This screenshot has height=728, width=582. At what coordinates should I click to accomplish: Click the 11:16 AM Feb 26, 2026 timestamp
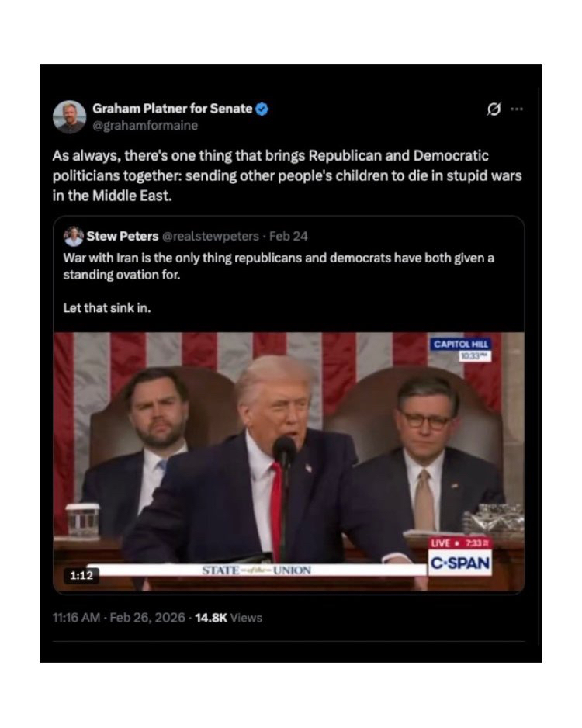119,618
